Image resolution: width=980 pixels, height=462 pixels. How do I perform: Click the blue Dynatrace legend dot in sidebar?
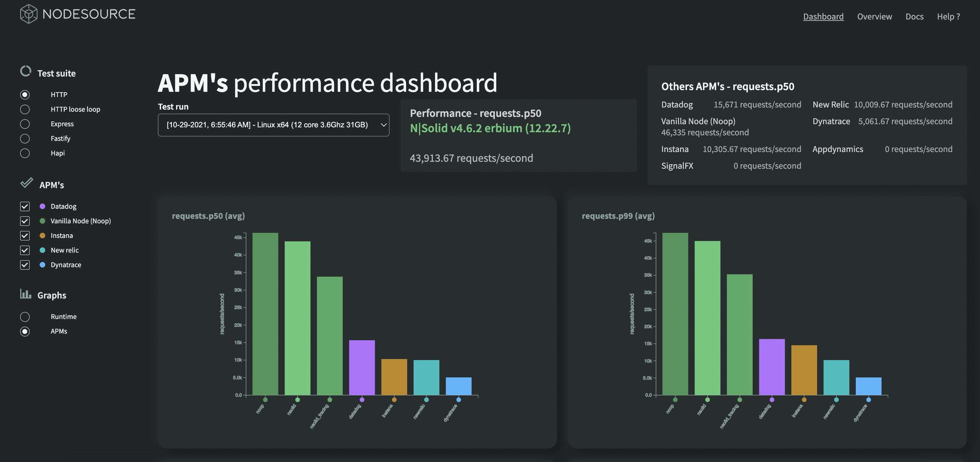point(42,265)
